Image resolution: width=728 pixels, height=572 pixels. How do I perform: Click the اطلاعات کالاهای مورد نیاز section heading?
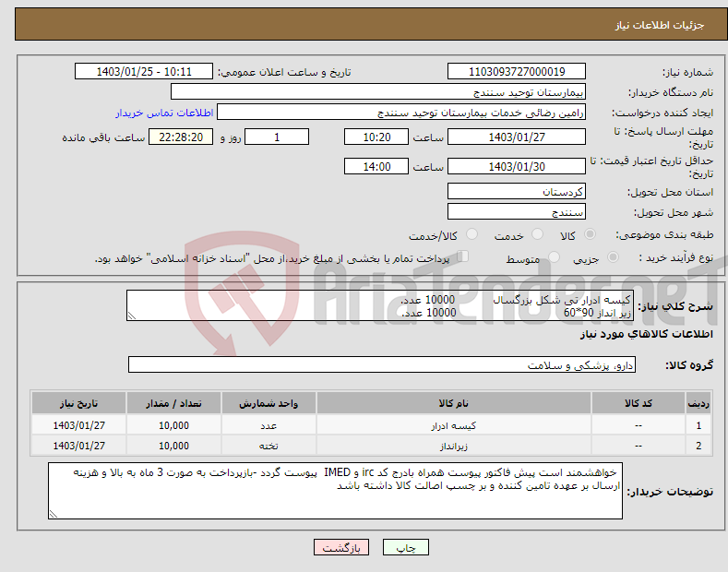(x=646, y=334)
